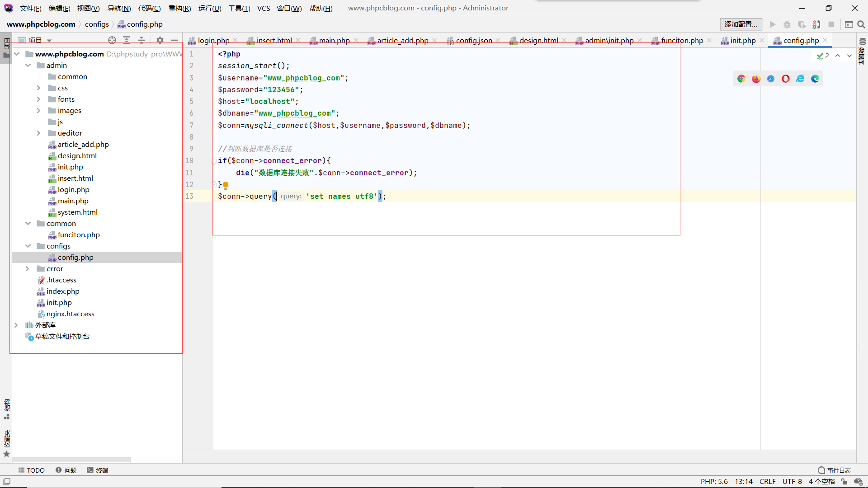Image resolution: width=868 pixels, height=488 pixels.
Task: Collapse the admin folder
Action: click(x=28, y=65)
